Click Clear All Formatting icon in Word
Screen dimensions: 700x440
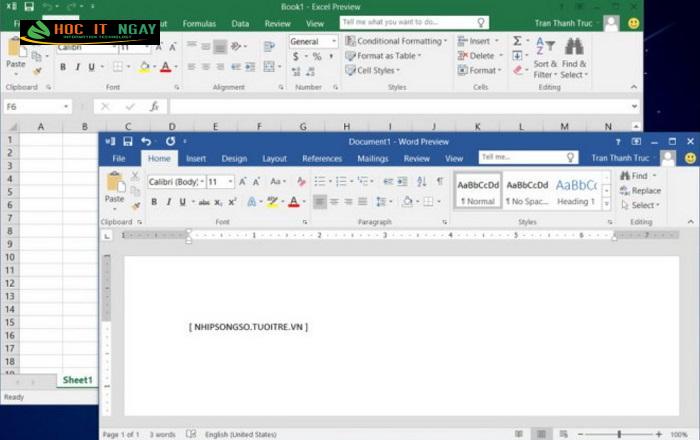tap(301, 181)
